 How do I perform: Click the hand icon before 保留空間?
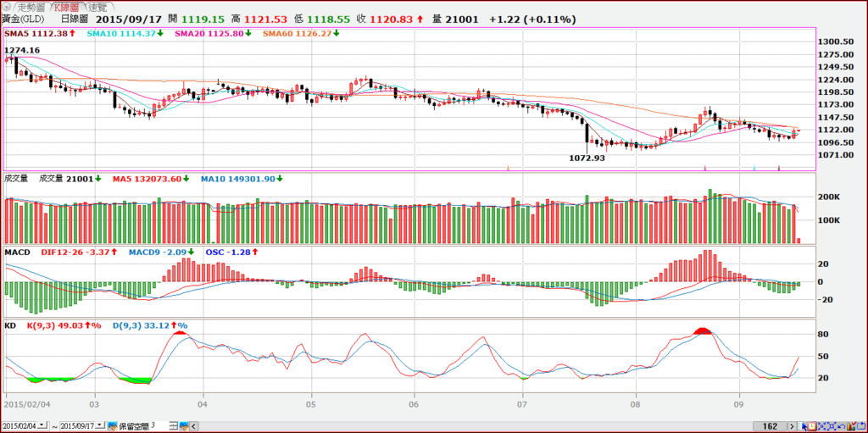coord(113,426)
